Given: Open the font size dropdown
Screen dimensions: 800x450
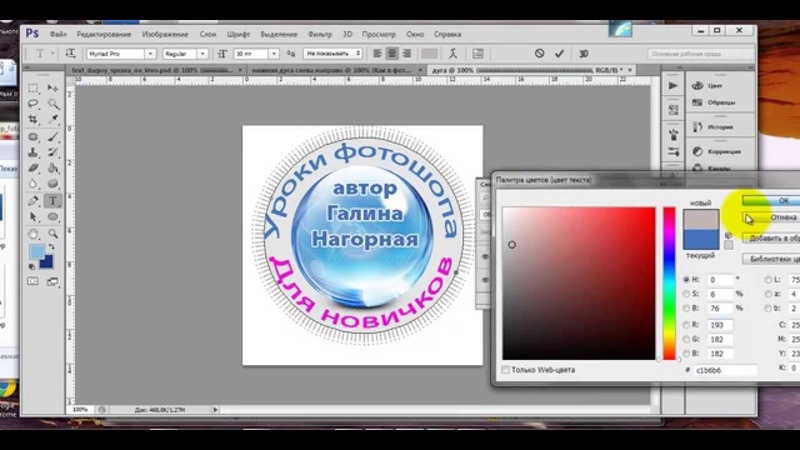Looking at the screenshot, I should coord(274,54).
